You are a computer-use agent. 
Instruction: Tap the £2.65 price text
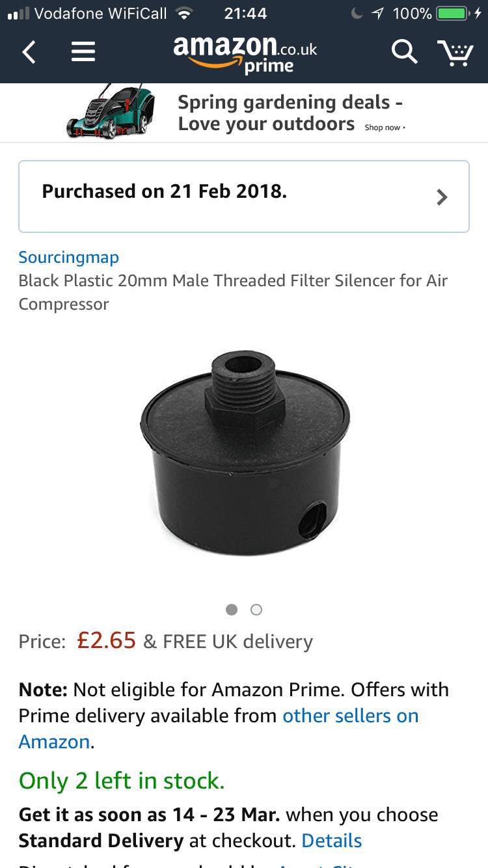[x=107, y=641]
